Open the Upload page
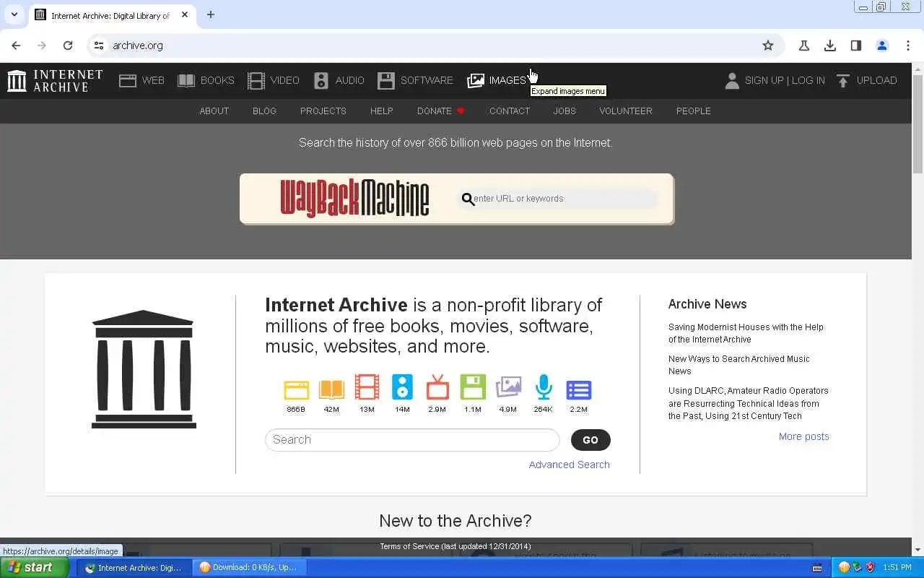 click(866, 80)
